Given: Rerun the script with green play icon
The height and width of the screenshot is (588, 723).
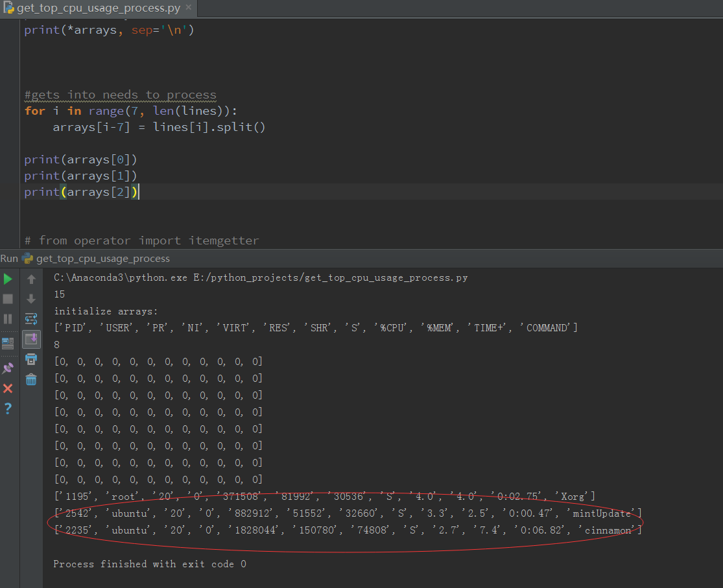Looking at the screenshot, I should pos(8,279).
